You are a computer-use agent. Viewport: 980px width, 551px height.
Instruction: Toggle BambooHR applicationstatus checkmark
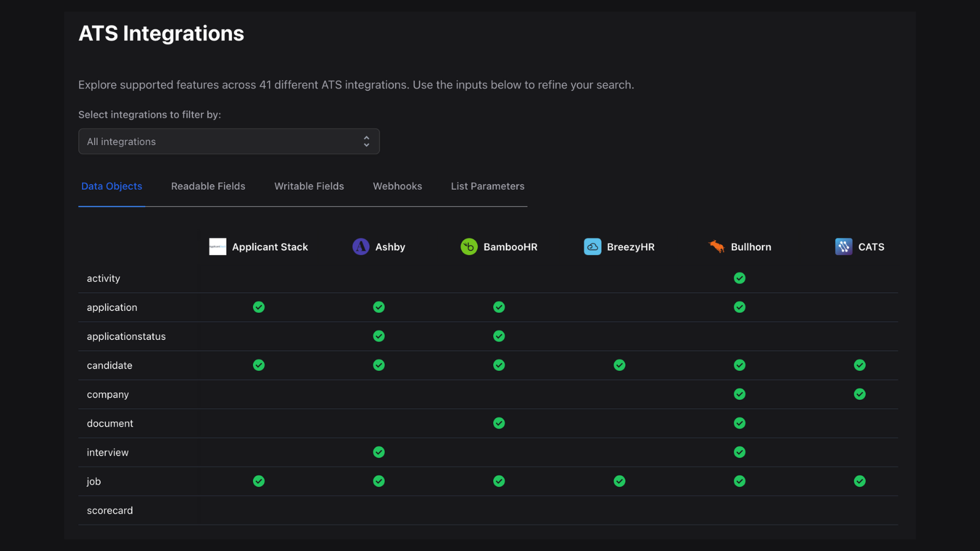tap(499, 336)
